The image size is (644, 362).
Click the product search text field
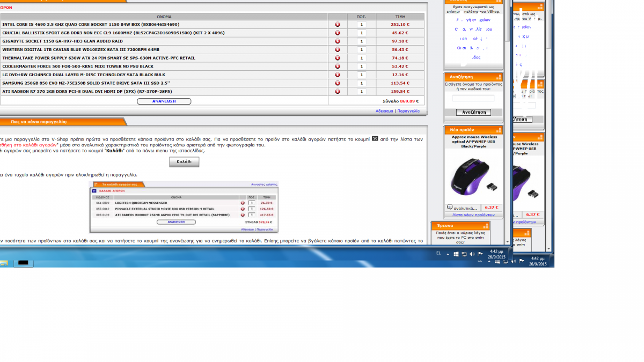(x=473, y=98)
